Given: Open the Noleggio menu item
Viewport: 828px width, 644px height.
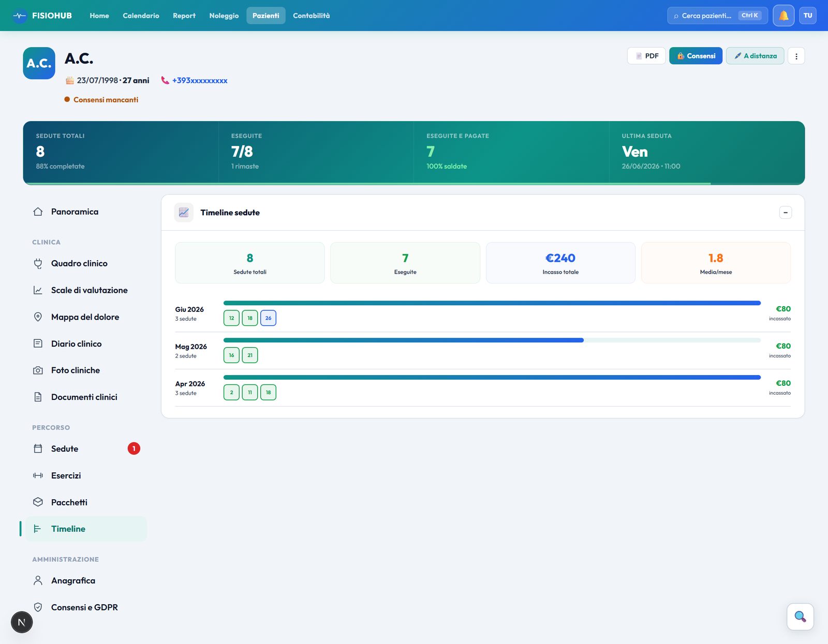Looking at the screenshot, I should (224, 16).
